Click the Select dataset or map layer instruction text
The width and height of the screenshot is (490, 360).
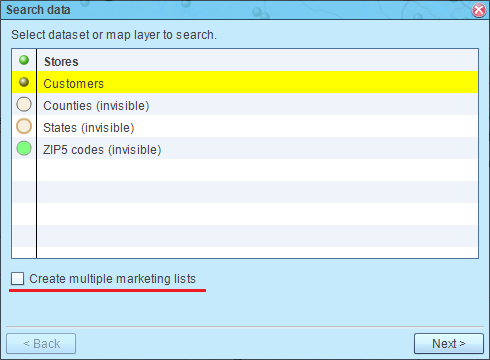(x=114, y=35)
